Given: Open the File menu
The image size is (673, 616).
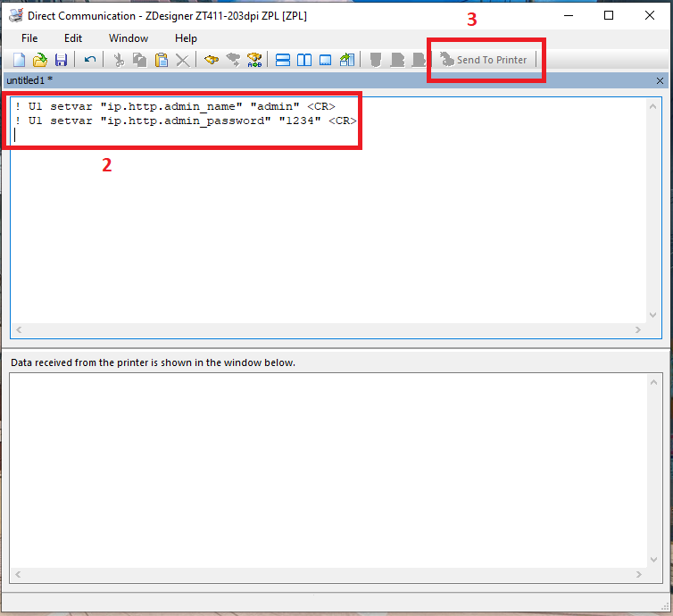Looking at the screenshot, I should point(29,38).
